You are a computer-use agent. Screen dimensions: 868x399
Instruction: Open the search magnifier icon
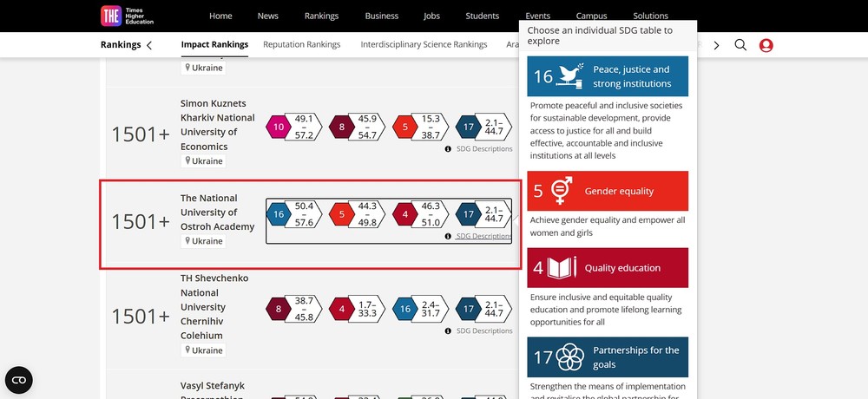click(x=740, y=45)
